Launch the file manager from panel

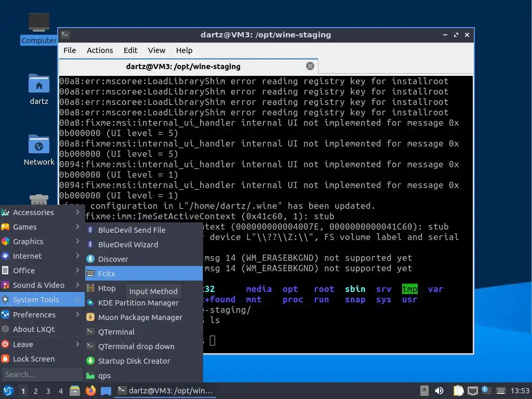tap(75, 391)
